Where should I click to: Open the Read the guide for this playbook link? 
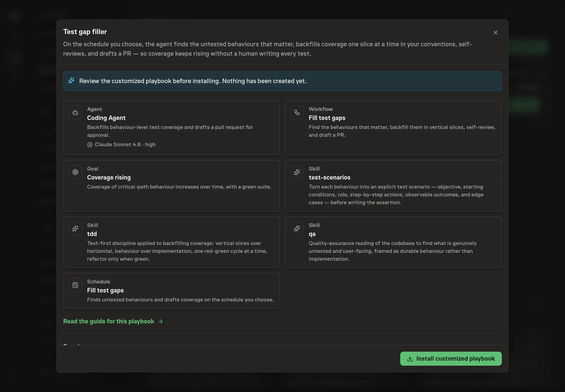click(113, 321)
